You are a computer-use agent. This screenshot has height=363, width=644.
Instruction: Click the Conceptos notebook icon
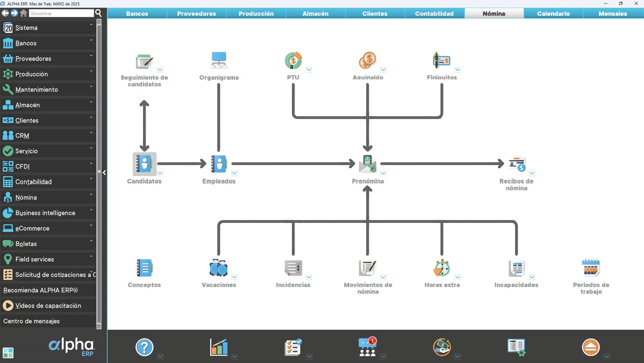(x=144, y=268)
